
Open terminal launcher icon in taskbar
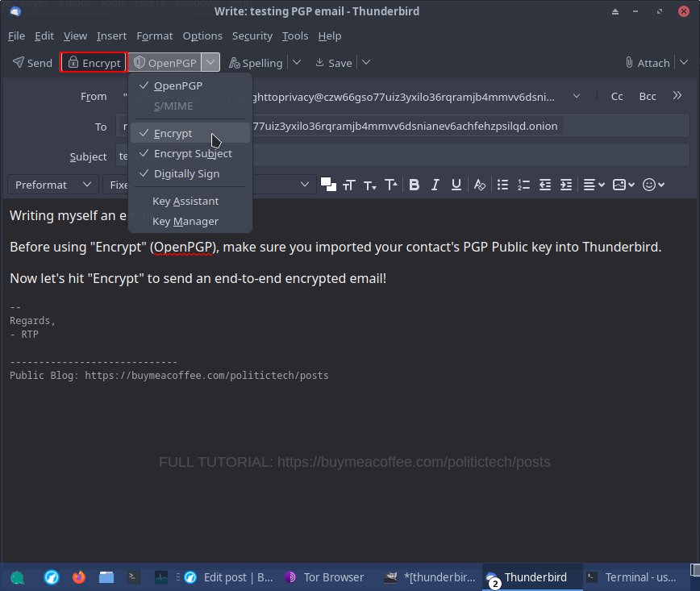[134, 577]
